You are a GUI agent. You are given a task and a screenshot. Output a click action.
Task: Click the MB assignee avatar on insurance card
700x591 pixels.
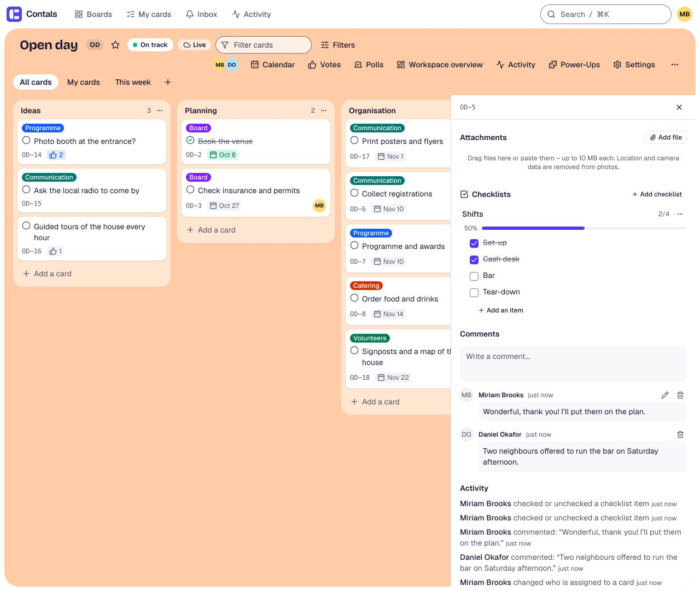319,206
